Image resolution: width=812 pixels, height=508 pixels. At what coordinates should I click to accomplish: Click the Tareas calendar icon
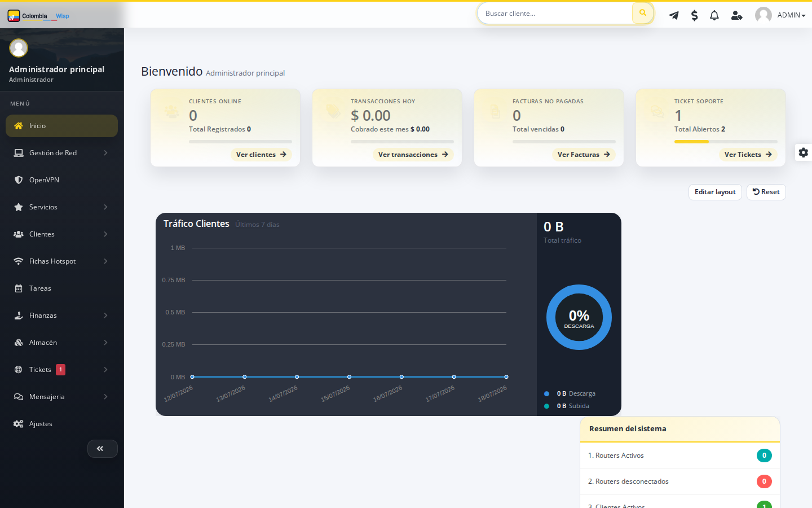coord(19,288)
